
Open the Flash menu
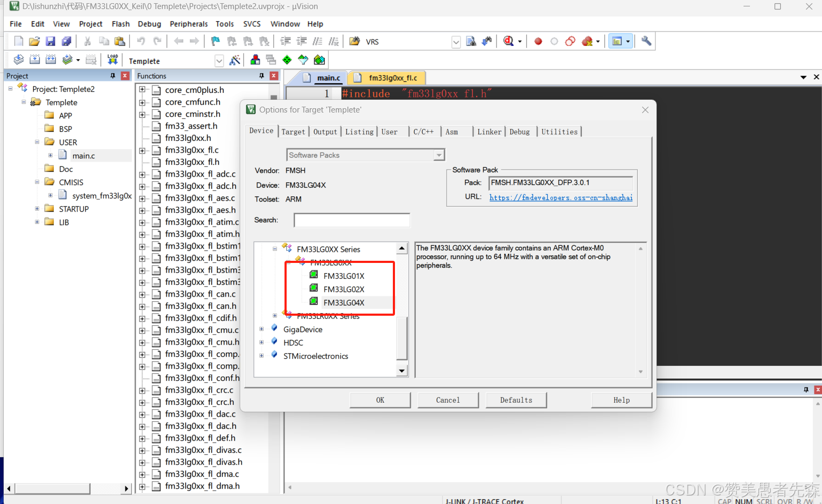(x=121, y=24)
